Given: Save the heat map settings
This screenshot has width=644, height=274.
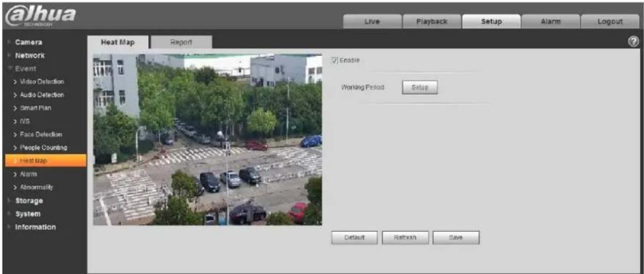Looking at the screenshot, I should click(456, 237).
